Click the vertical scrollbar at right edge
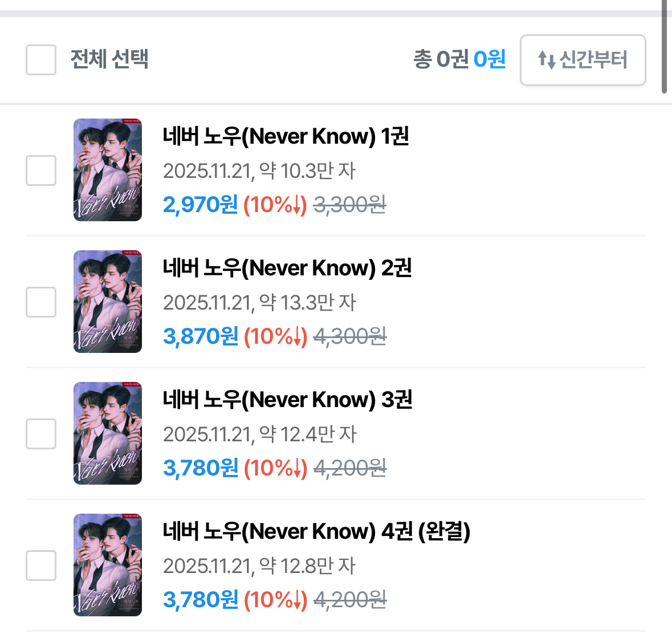 [664, 46]
